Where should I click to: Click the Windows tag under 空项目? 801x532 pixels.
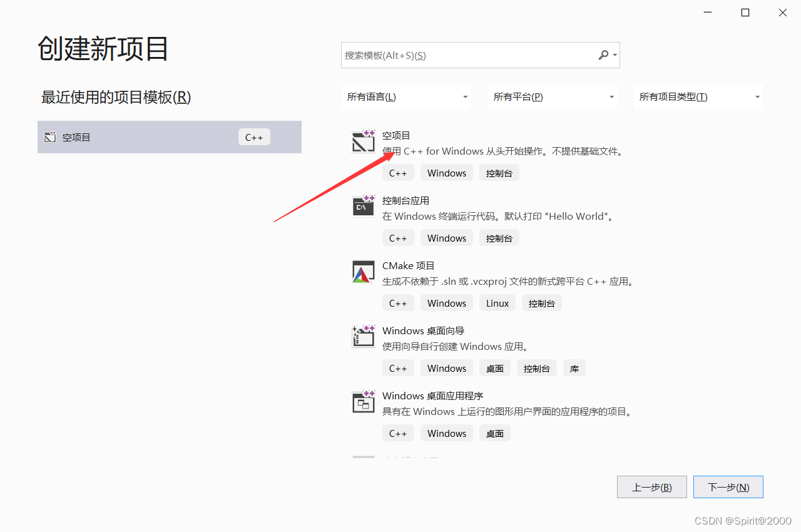pos(447,173)
